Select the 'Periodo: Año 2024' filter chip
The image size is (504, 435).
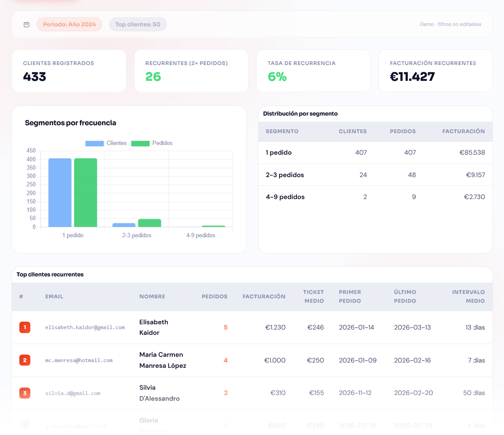[69, 25]
